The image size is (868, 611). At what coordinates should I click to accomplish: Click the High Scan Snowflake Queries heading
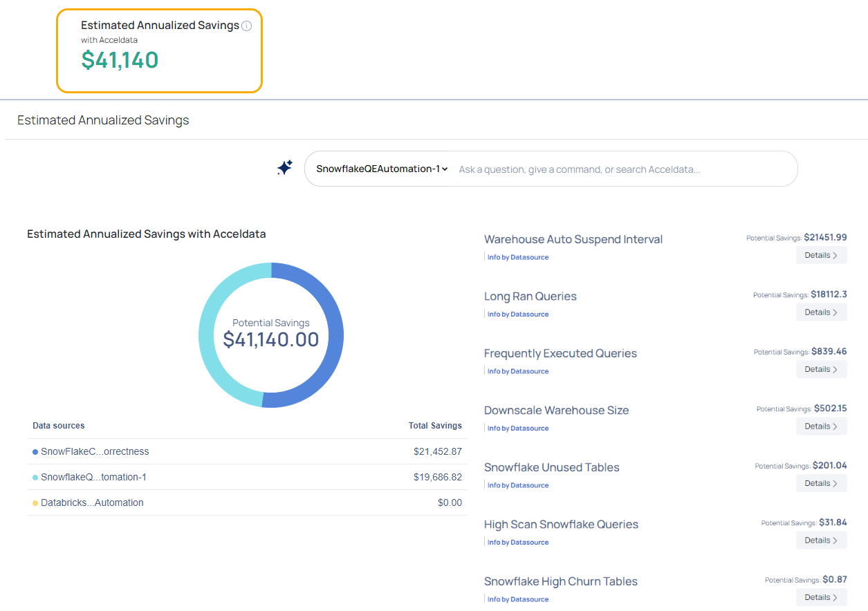point(561,525)
